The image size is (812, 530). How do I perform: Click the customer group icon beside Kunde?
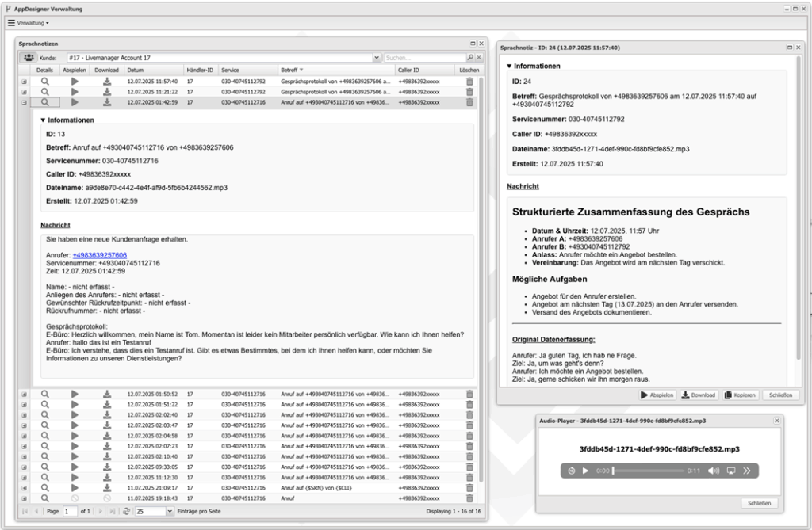click(29, 58)
